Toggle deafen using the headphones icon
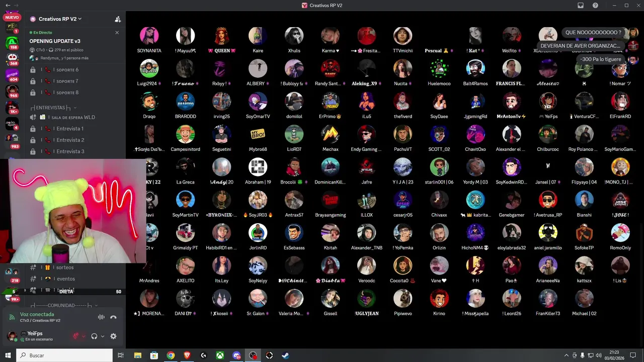Viewport: 644px width, 362px height. tap(94, 336)
